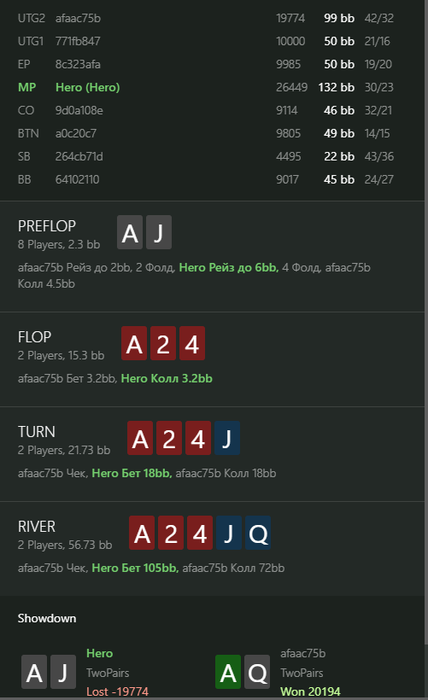Click the red Ace card on the flop
Viewport: 428px width, 700px height.
click(x=134, y=343)
